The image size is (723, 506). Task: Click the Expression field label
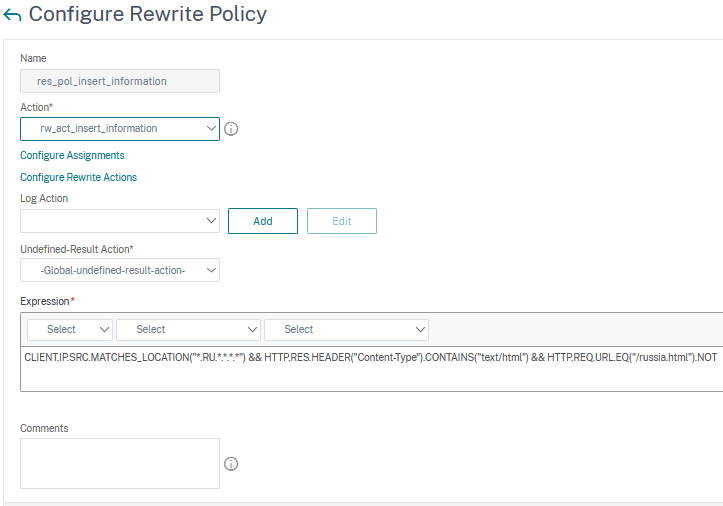pyautogui.click(x=47, y=301)
